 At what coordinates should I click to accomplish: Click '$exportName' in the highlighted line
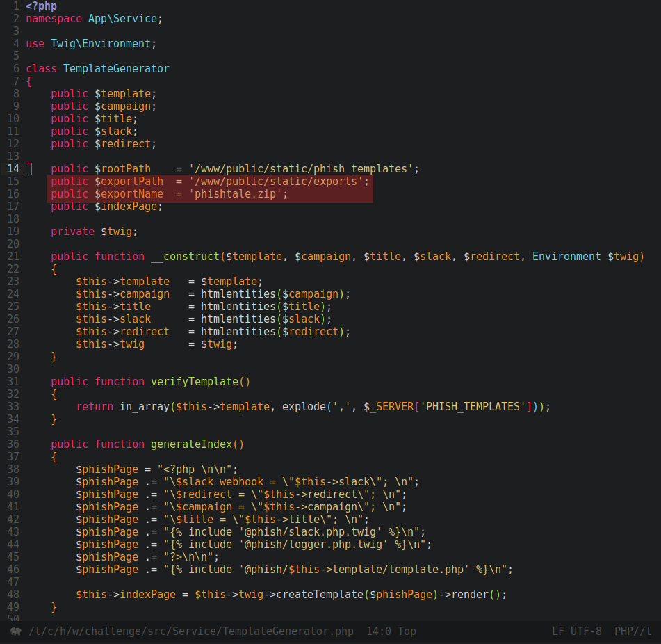tap(129, 194)
